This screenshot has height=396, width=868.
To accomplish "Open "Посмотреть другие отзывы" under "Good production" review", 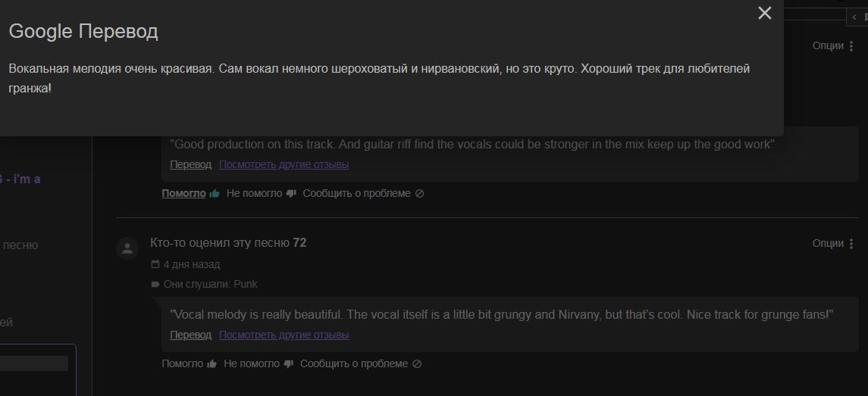I will pyautogui.click(x=284, y=164).
